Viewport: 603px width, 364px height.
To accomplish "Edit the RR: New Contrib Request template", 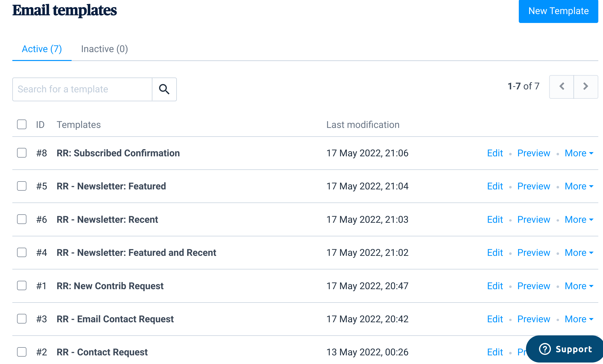I will [495, 286].
